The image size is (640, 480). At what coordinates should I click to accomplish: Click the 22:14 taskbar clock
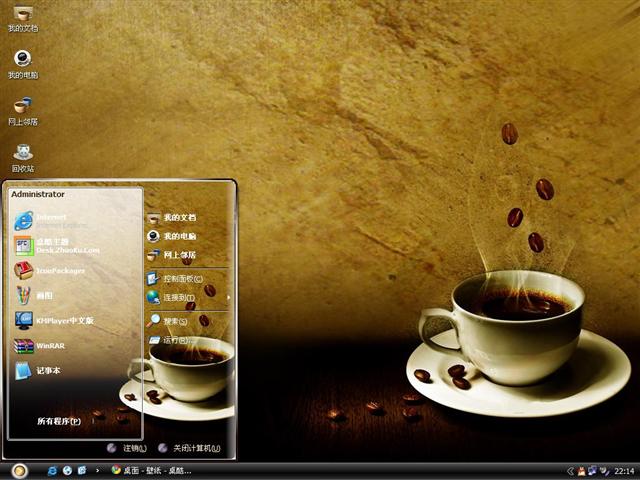(624, 471)
